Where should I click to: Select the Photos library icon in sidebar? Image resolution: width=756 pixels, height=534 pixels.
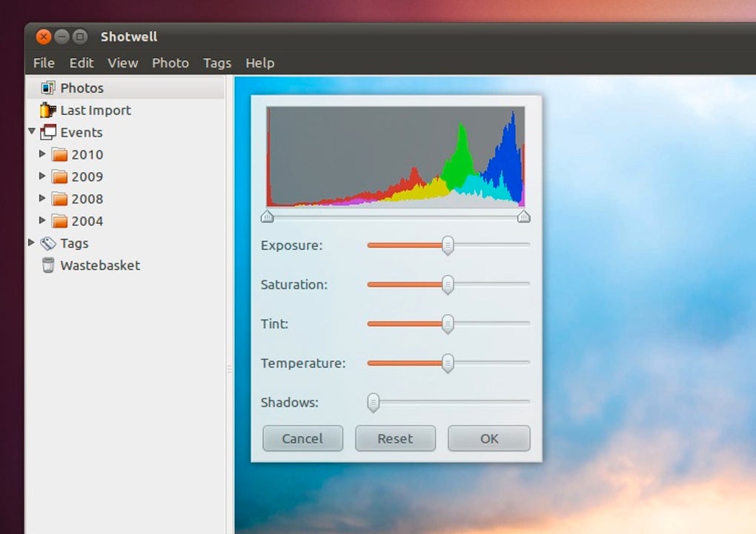(x=48, y=88)
